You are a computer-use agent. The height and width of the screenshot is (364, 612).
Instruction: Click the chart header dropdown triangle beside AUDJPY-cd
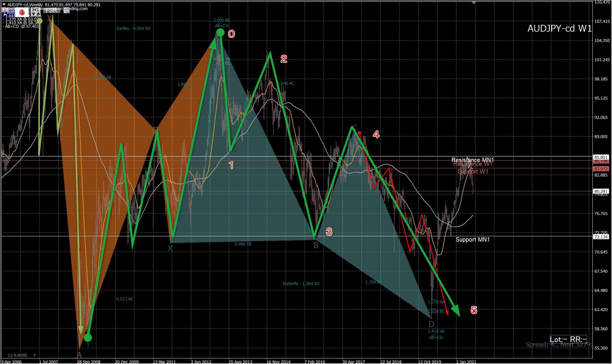[x=4, y=4]
